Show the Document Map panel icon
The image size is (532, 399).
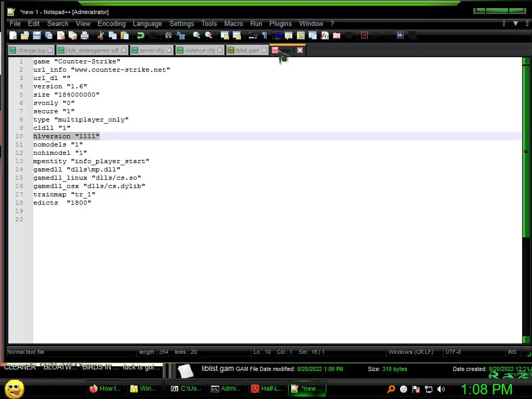pyautogui.click(x=301, y=35)
